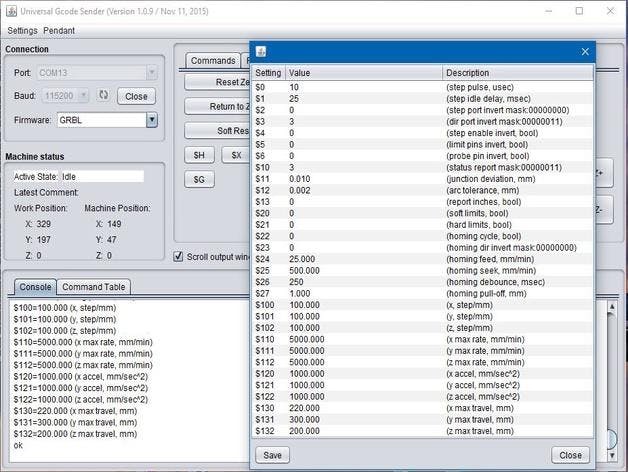Viewport: 628px width, 472px height.
Task: Click the Active State Idle field
Action: [102, 176]
